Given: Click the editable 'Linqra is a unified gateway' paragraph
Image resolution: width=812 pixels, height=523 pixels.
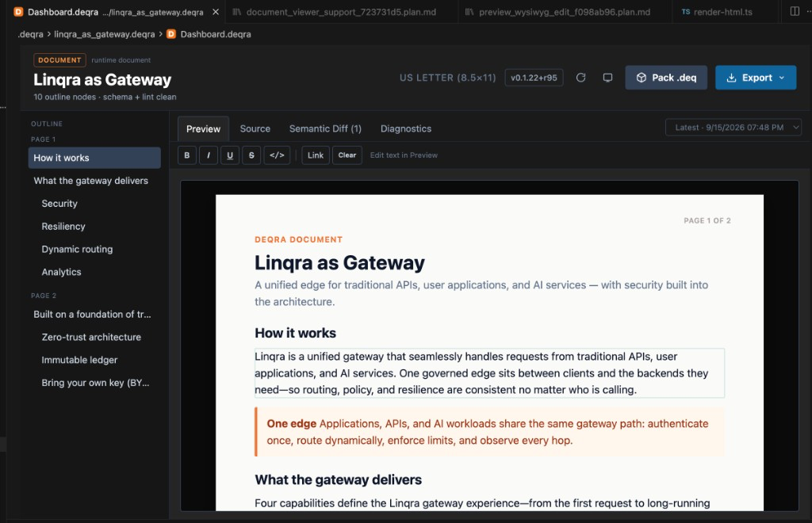Looking at the screenshot, I should 488,373.
